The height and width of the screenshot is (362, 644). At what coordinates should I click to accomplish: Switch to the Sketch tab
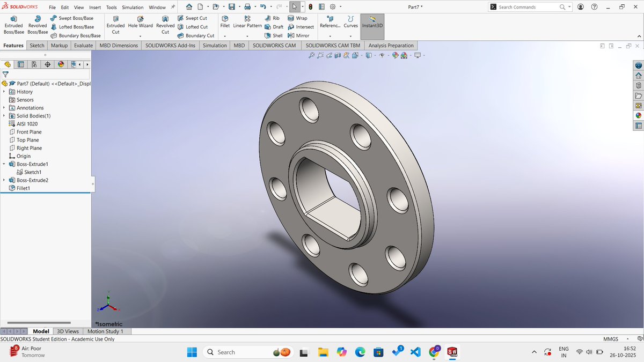37,46
